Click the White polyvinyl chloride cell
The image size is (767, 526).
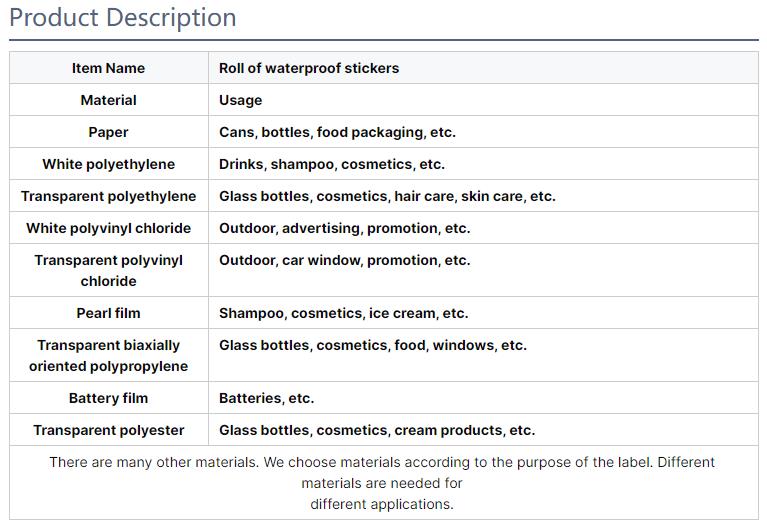click(x=108, y=228)
